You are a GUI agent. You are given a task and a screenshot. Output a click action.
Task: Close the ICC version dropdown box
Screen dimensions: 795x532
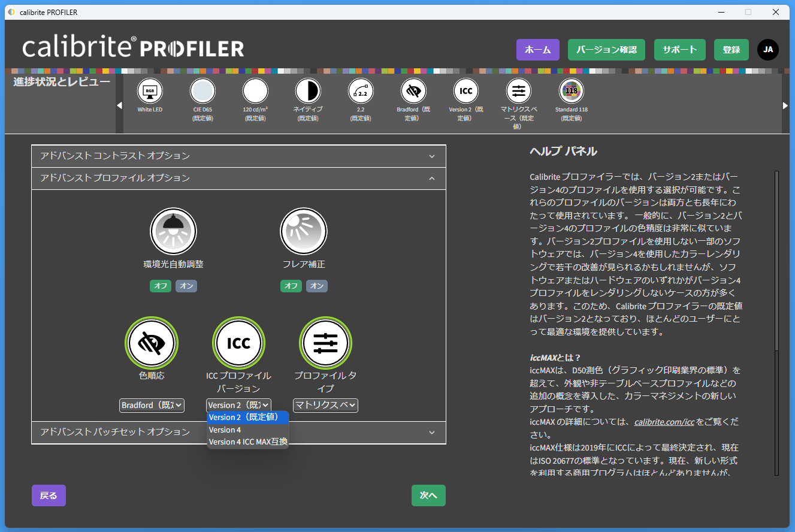tap(238, 405)
